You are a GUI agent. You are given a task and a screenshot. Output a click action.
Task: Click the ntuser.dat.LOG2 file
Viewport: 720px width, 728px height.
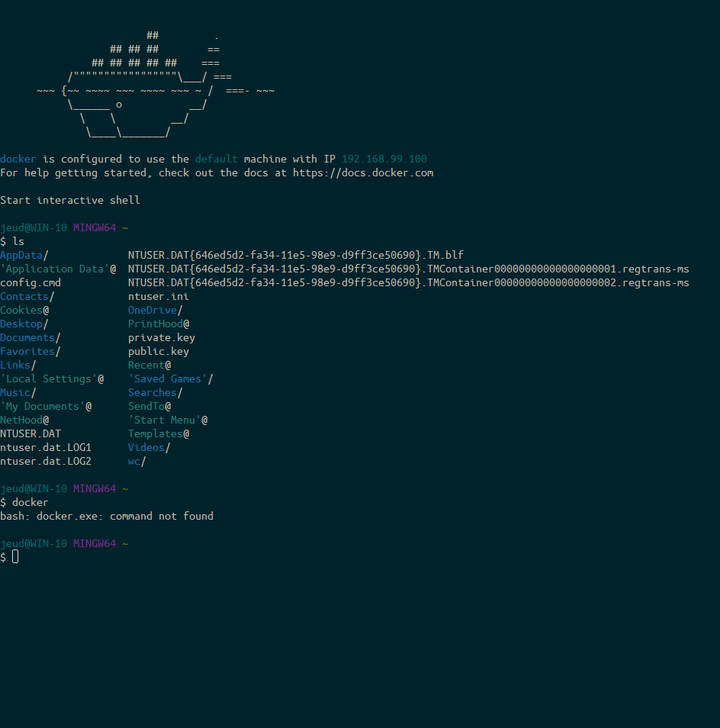(x=46, y=462)
